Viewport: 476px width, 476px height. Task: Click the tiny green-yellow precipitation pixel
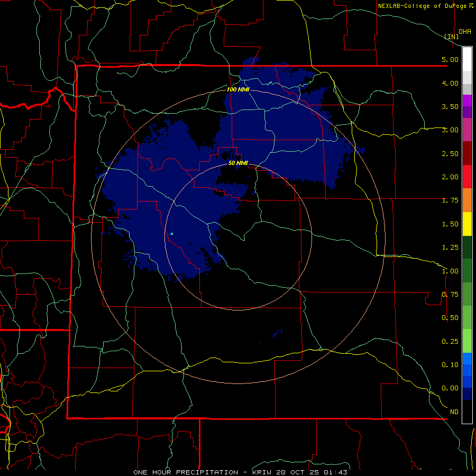[172, 233]
